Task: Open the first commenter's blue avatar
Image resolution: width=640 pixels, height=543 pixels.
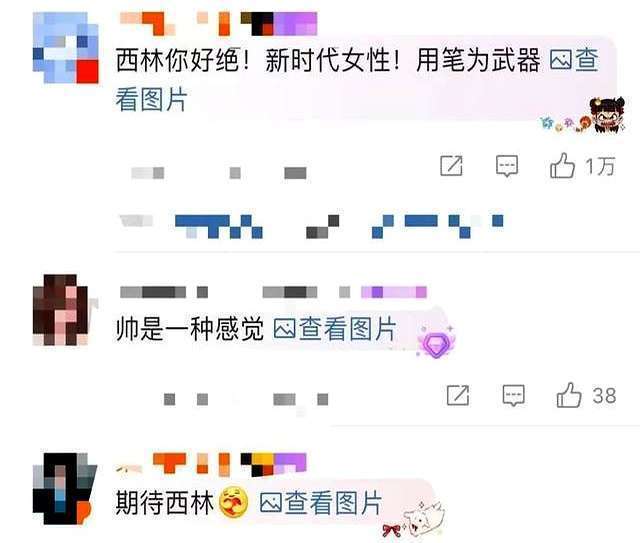Action: click(66, 48)
